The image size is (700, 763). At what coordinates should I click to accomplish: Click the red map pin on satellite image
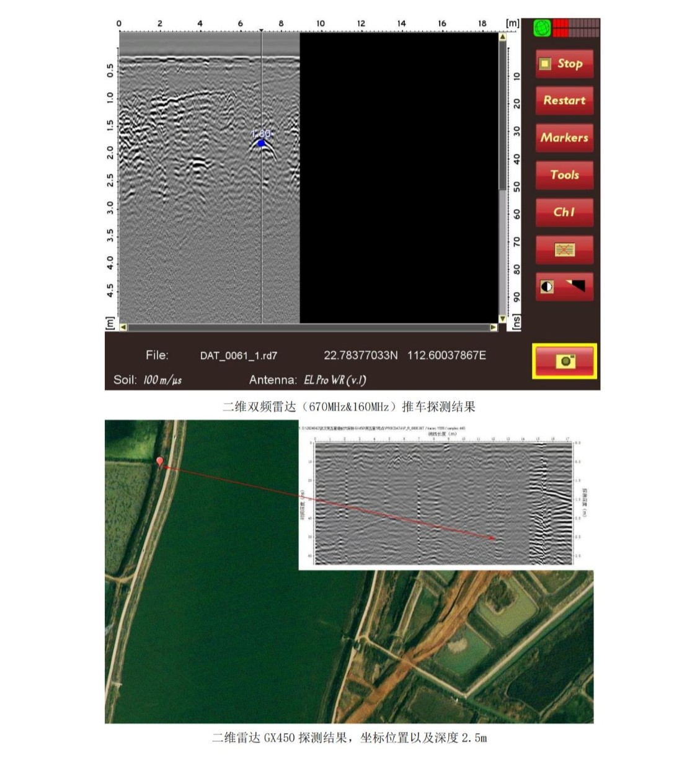coord(160,462)
